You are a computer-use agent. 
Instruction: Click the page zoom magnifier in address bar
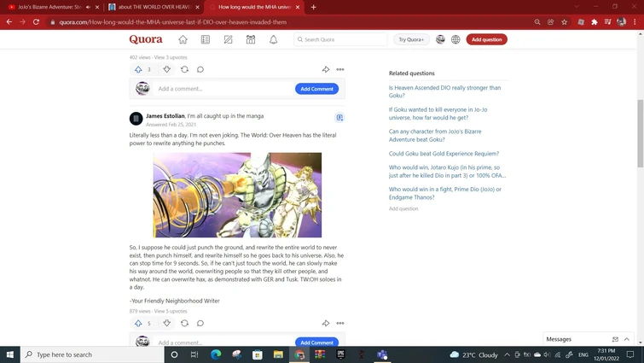point(537,22)
